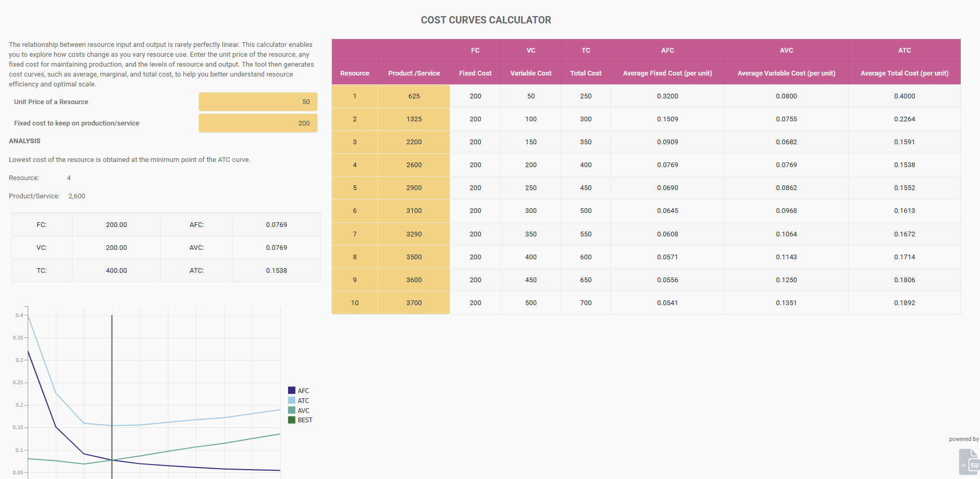Click the Product/Service cell with 2600
980x479 pixels.
click(x=414, y=165)
